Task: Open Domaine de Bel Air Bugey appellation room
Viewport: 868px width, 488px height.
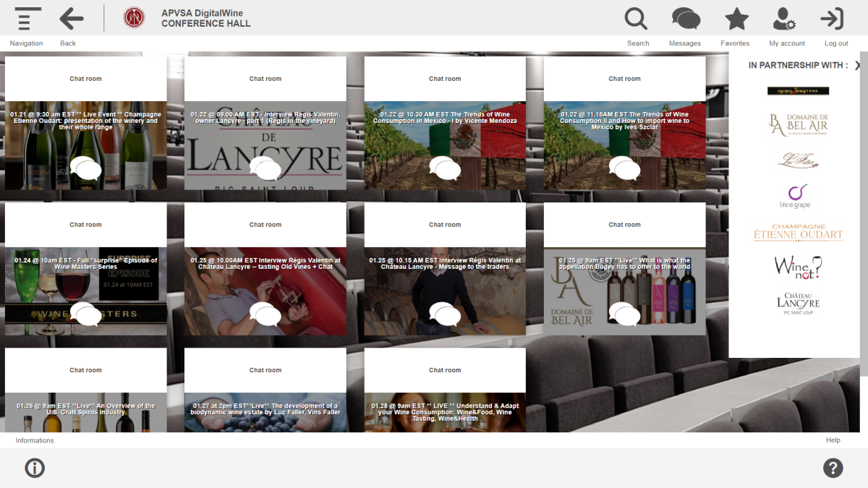Action: 624,291
